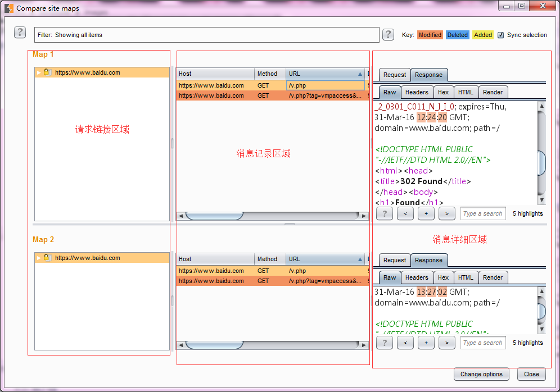Expand Map 1 https://www.baidu.com tree node

[39, 72]
